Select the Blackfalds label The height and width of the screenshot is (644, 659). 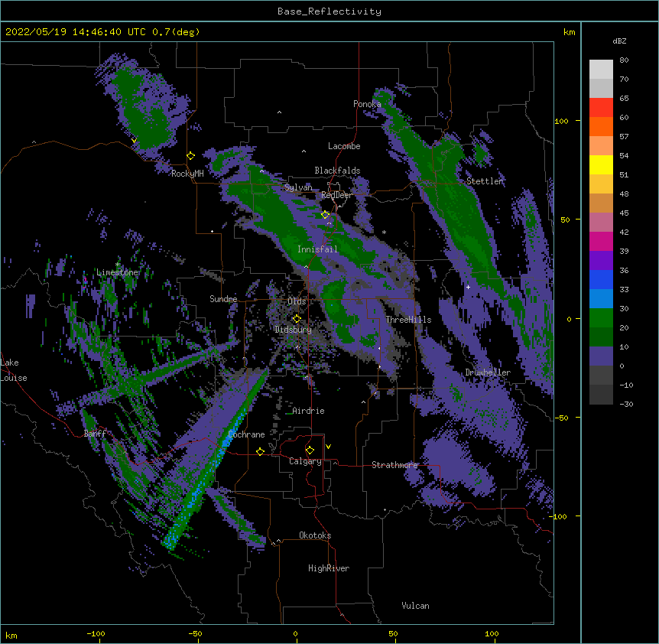(x=337, y=171)
